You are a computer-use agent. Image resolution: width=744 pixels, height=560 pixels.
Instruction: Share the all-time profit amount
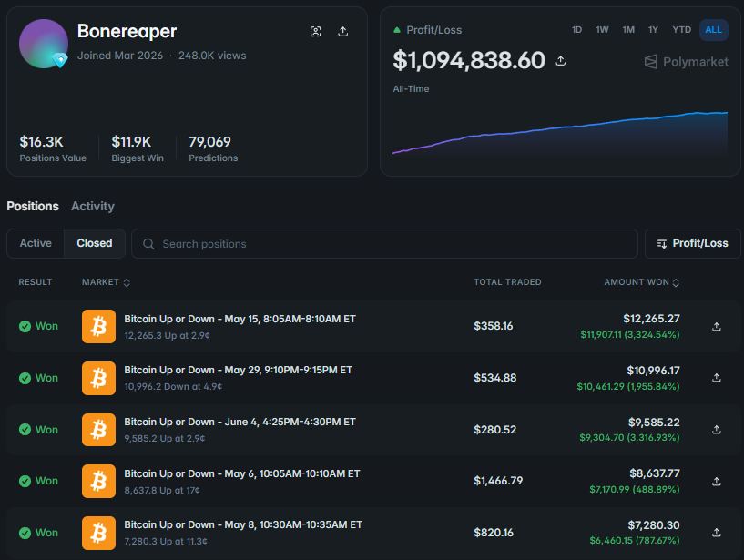click(x=561, y=61)
